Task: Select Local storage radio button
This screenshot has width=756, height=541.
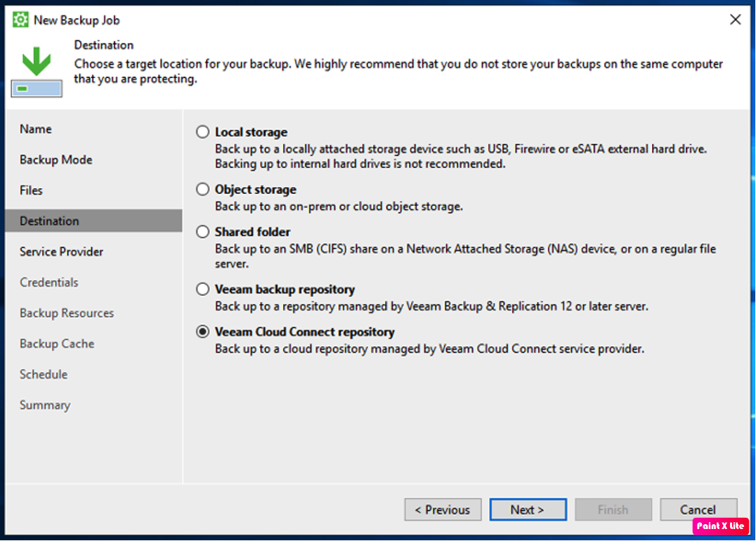Action: click(x=202, y=131)
